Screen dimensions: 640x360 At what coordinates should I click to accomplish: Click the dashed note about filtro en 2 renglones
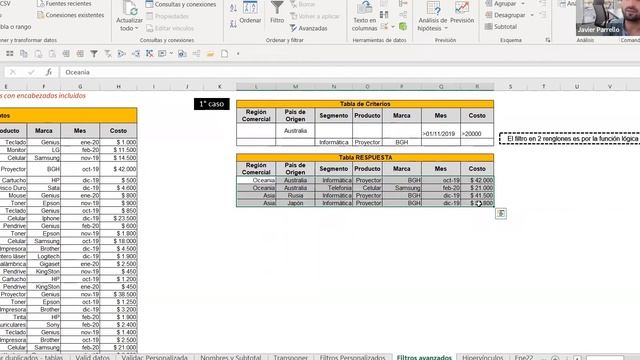[x=570, y=139]
